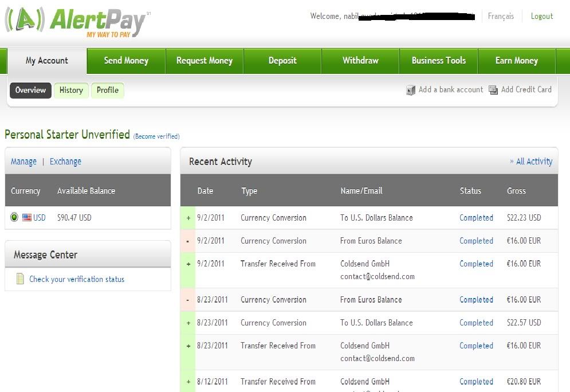Click the USD currency link
This screenshot has height=392, width=570.
(40, 217)
